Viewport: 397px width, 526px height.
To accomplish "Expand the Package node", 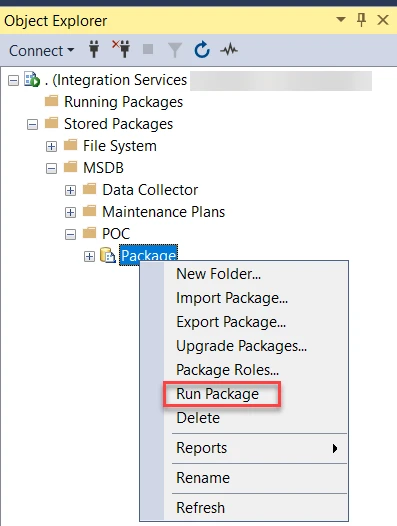I will pyautogui.click(x=89, y=257).
